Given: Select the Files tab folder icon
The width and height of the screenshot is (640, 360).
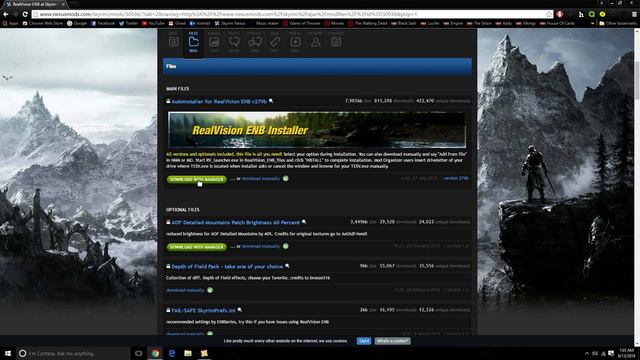Looking at the screenshot, I should click(193, 42).
